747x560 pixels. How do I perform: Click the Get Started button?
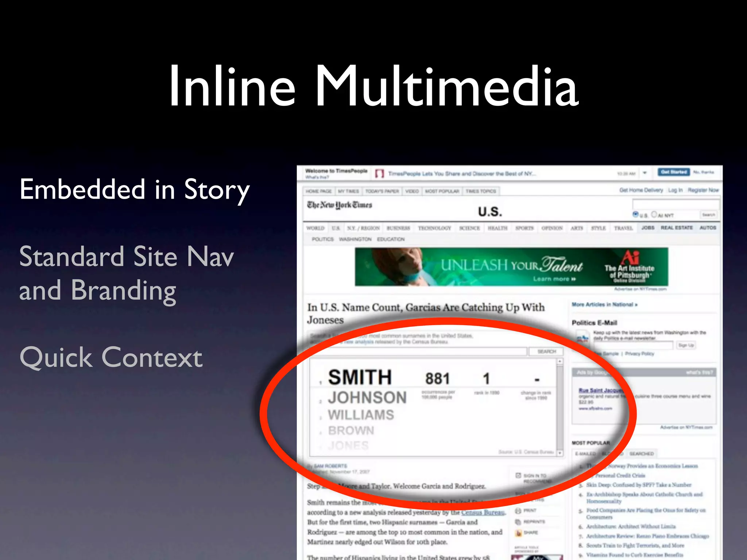tap(674, 172)
